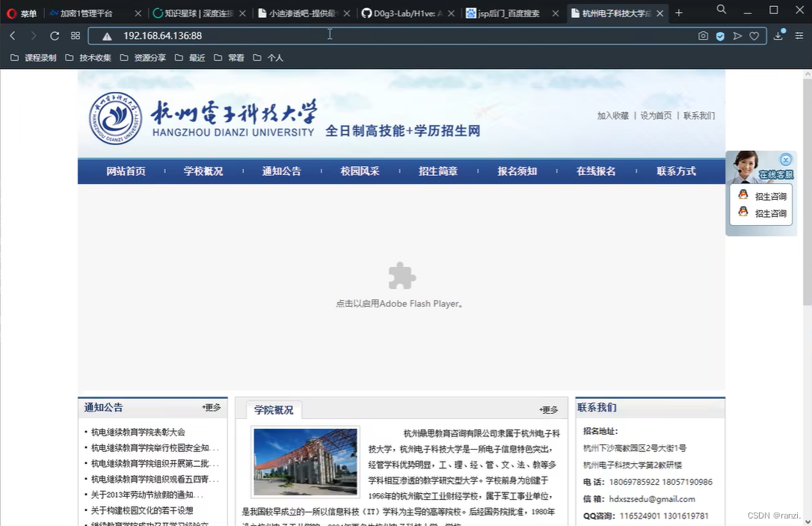Click first 招生咨询 QQ penguin icon
Screen dimensions: 812x526
click(743, 195)
